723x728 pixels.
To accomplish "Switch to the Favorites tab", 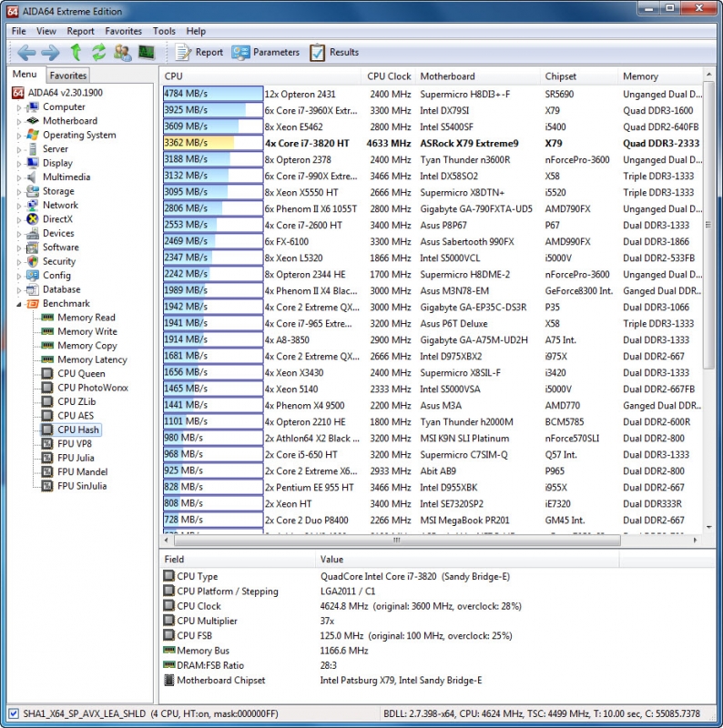I will click(68, 76).
